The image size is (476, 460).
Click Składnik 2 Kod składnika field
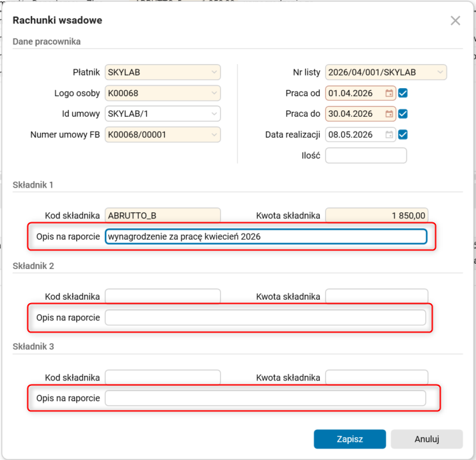pyautogui.click(x=163, y=296)
